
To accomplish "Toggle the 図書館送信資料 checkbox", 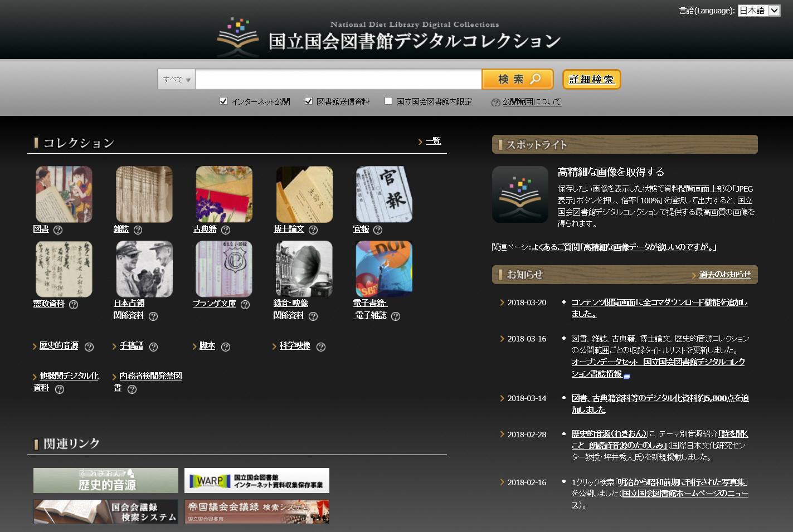I will click(x=308, y=101).
